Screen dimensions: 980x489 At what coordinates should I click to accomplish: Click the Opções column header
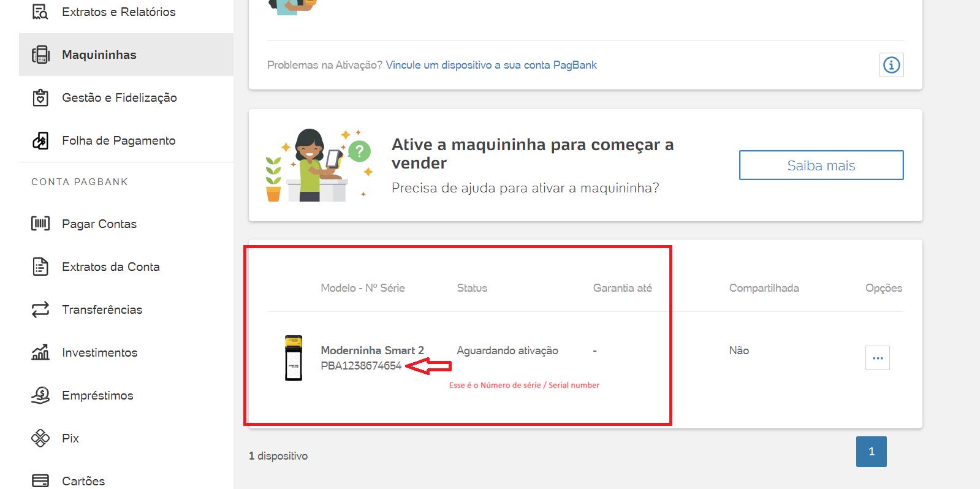pyautogui.click(x=884, y=288)
